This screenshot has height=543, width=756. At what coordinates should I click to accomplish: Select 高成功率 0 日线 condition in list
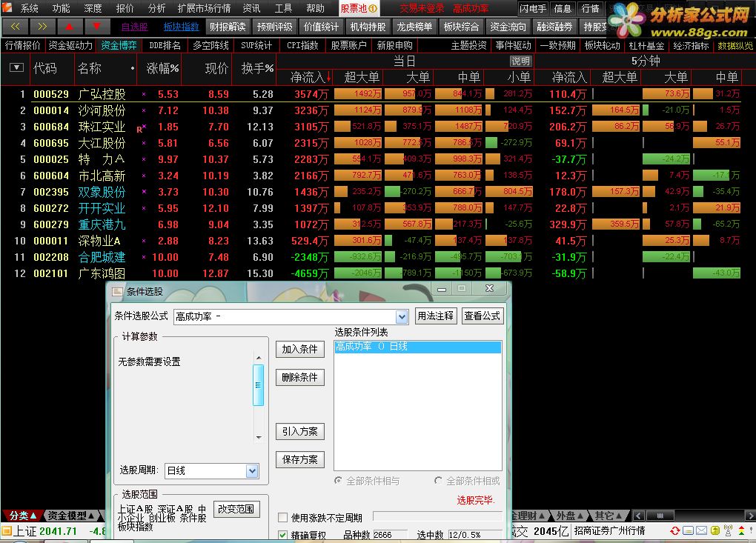(418, 347)
